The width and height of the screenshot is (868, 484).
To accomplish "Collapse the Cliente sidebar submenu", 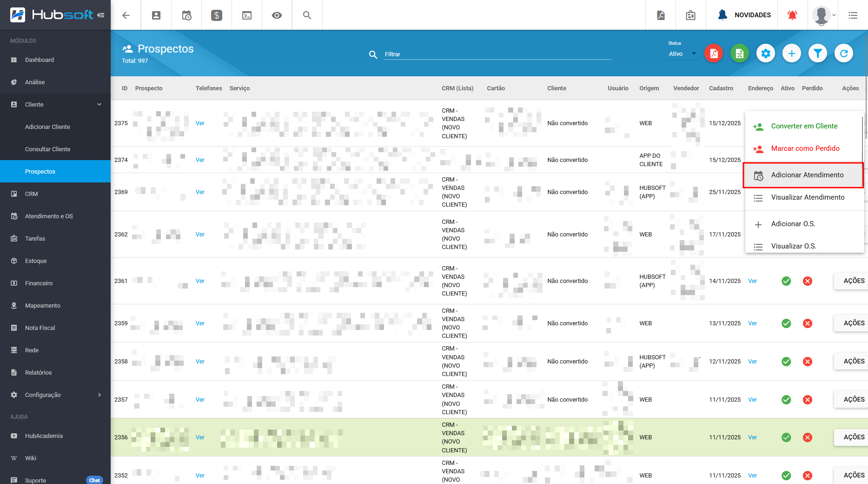I will click(99, 104).
